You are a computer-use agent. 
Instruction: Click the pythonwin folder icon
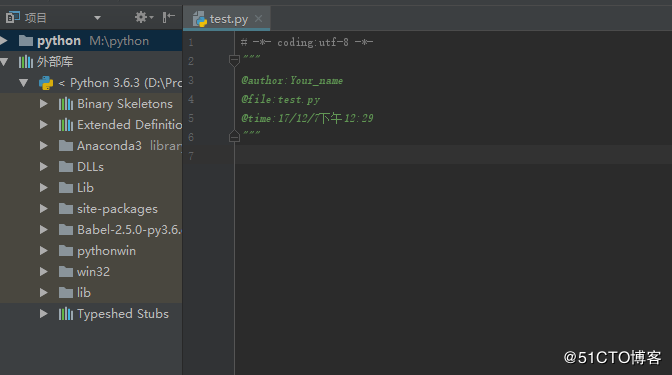pyautogui.click(x=66, y=251)
